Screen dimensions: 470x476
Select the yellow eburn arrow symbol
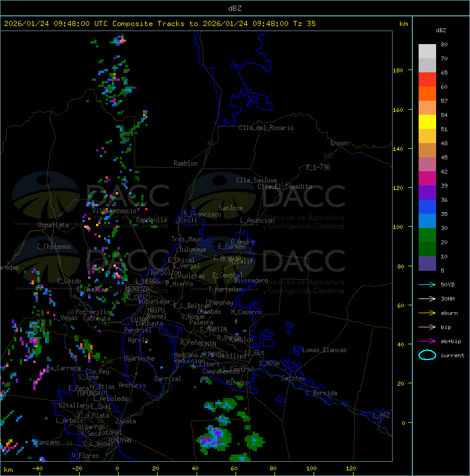(427, 313)
